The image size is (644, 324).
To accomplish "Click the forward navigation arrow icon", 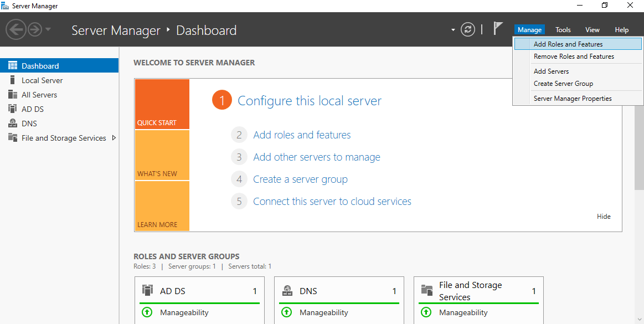I will [35, 29].
